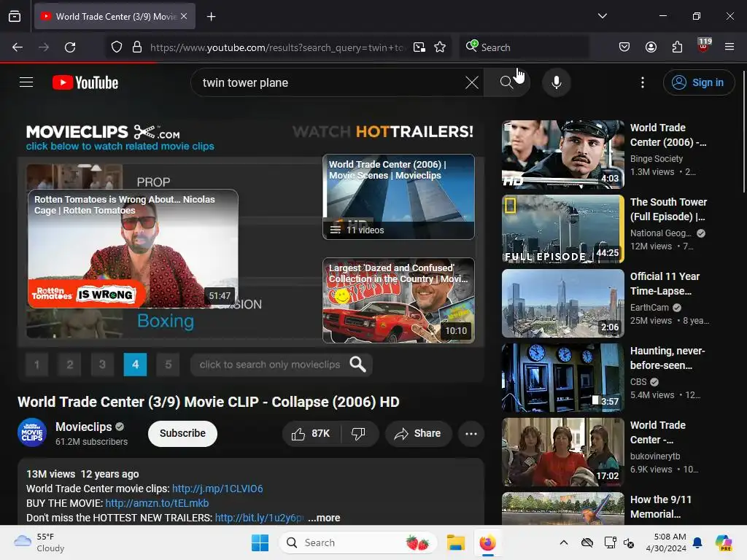This screenshot has height=560, width=747.
Task: Clear the YouTube search query with X
Action: 472,82
